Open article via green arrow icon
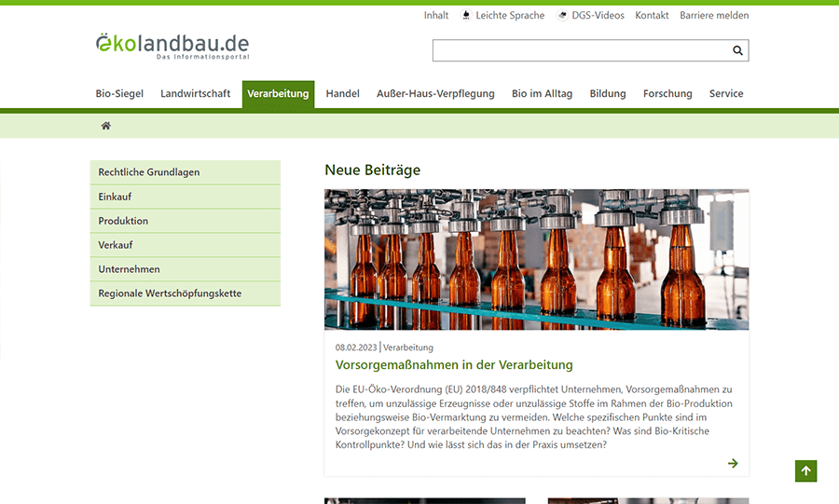 (x=733, y=463)
